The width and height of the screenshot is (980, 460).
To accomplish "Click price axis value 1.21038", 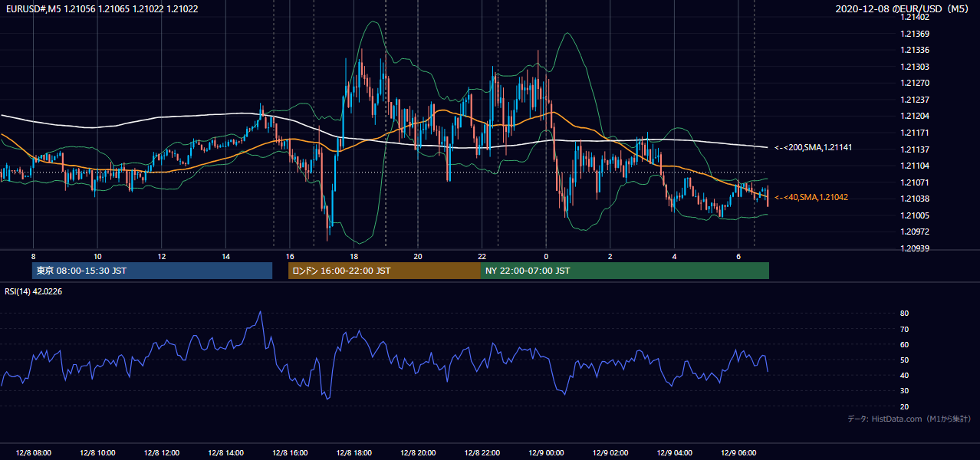I will (x=915, y=199).
